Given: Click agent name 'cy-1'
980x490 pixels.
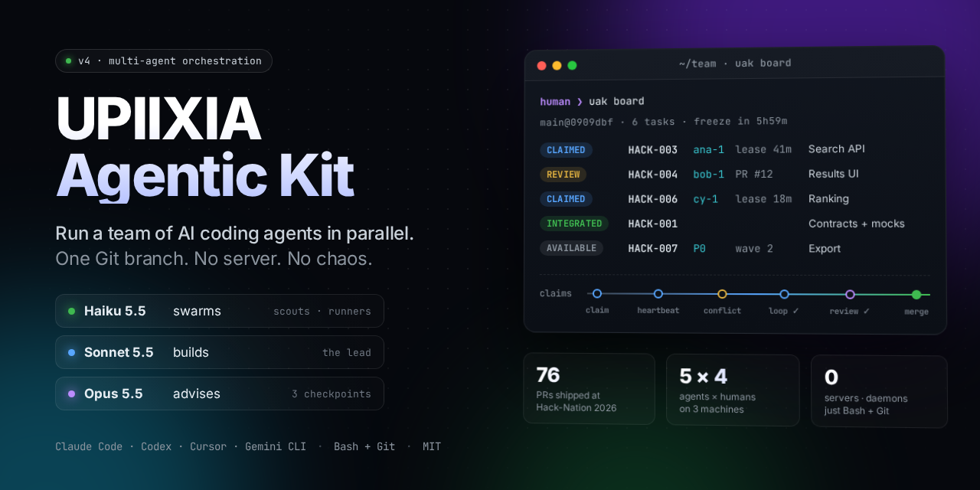Looking at the screenshot, I should (x=705, y=199).
